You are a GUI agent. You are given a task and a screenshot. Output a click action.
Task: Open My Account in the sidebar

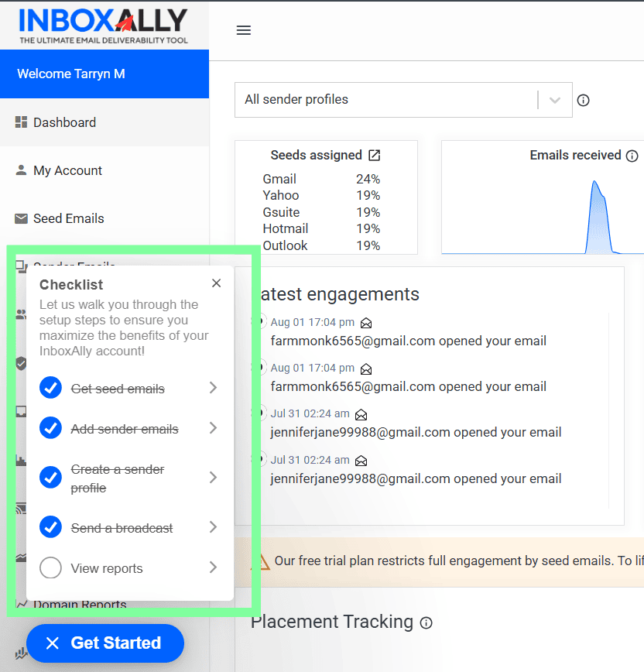[x=104, y=170]
